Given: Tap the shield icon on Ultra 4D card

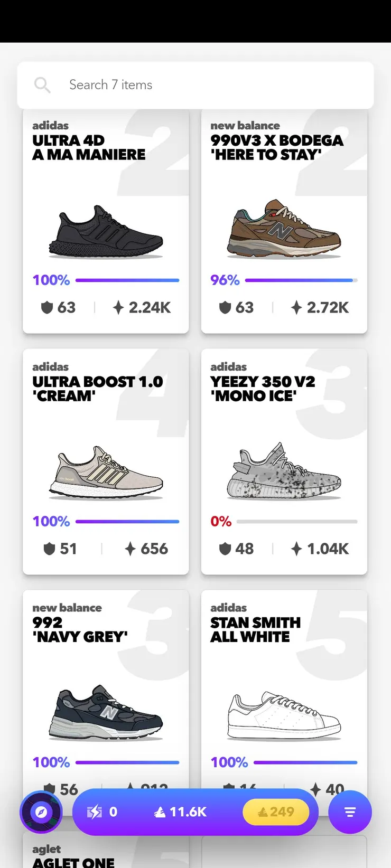Looking at the screenshot, I should (x=47, y=307).
